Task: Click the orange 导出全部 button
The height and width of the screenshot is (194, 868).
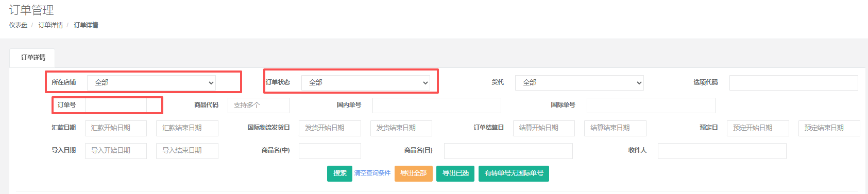Action: [x=414, y=173]
